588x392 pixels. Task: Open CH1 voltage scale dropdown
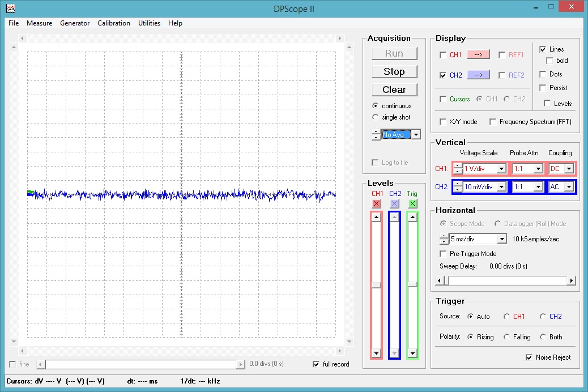pyautogui.click(x=502, y=169)
